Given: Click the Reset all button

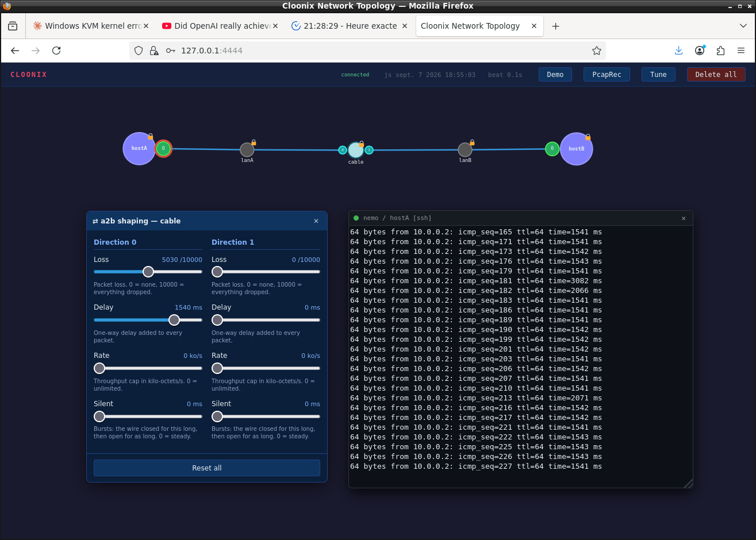Looking at the screenshot, I should [x=207, y=468].
